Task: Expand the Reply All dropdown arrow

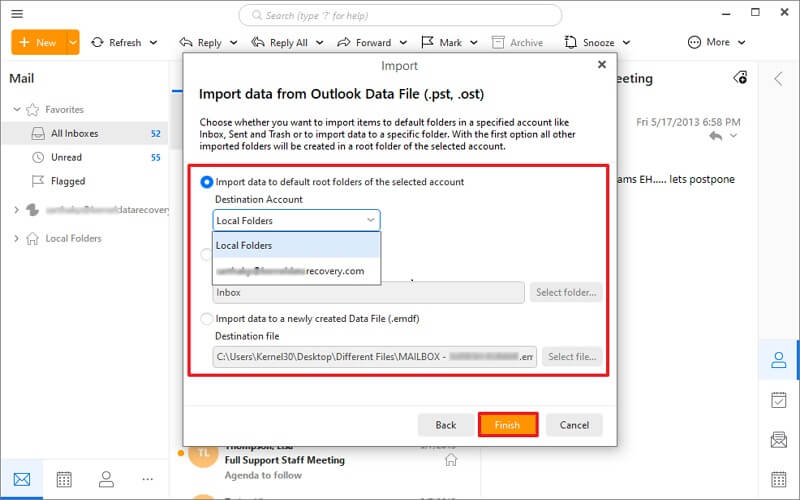Action: 320,42
